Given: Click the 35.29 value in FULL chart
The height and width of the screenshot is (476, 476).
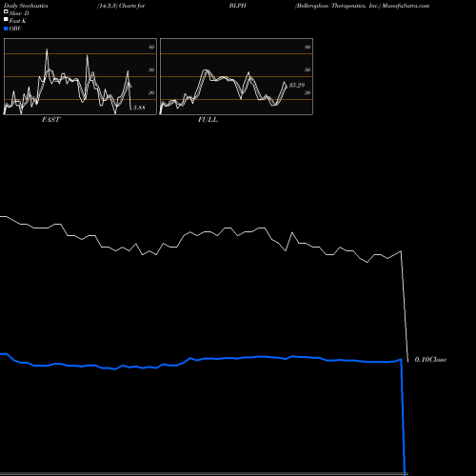Looking at the screenshot, I should (x=297, y=85).
